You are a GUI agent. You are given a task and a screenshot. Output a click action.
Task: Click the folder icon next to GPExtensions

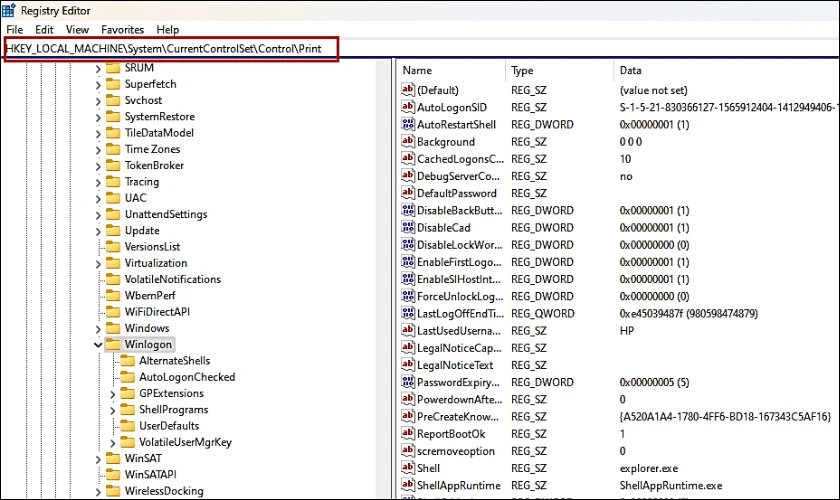tap(128, 393)
